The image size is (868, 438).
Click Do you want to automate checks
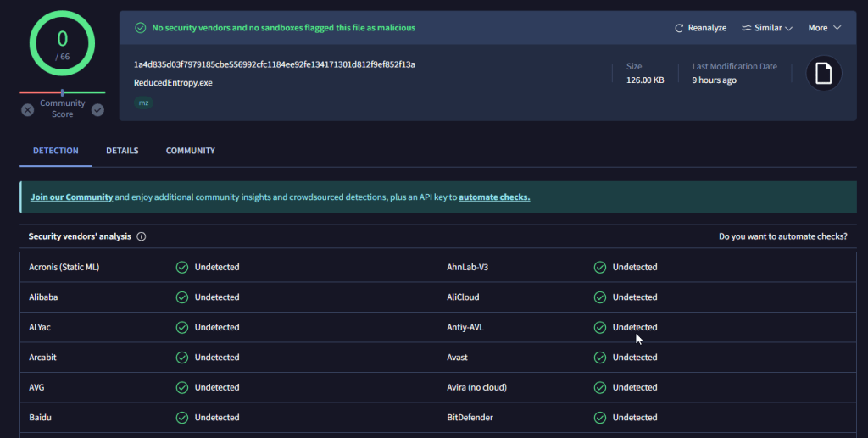click(782, 236)
